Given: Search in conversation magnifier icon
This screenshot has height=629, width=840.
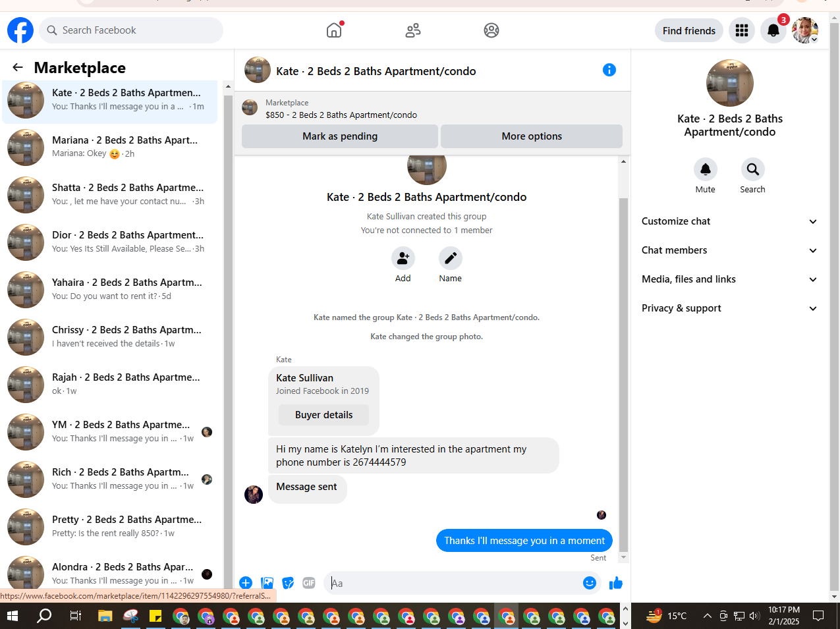Looking at the screenshot, I should pyautogui.click(x=753, y=169).
